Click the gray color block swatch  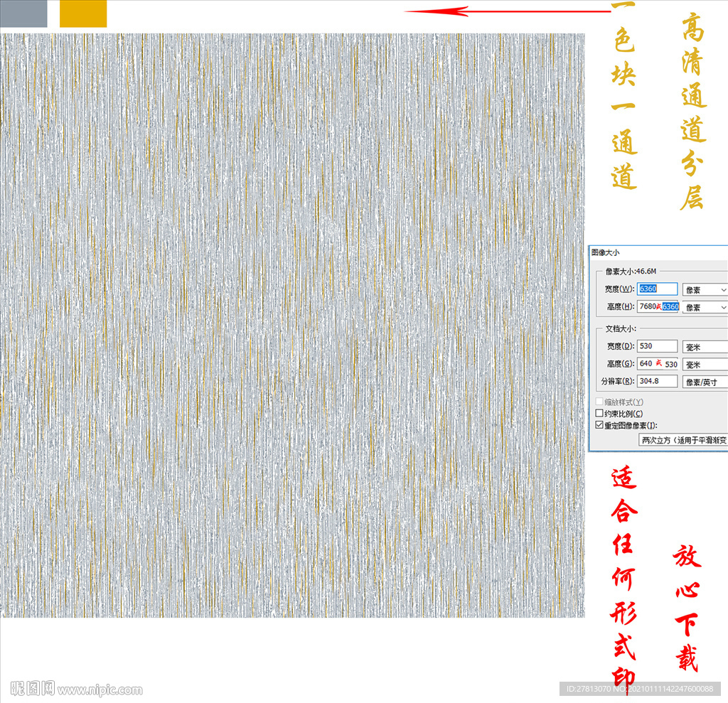(x=23, y=14)
